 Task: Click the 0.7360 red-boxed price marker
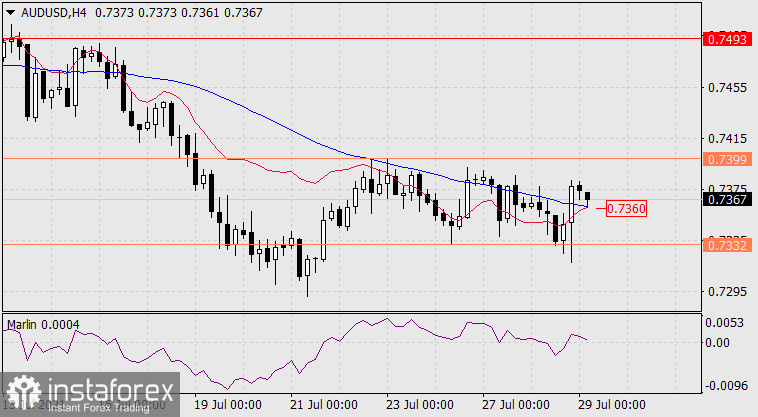pos(628,208)
